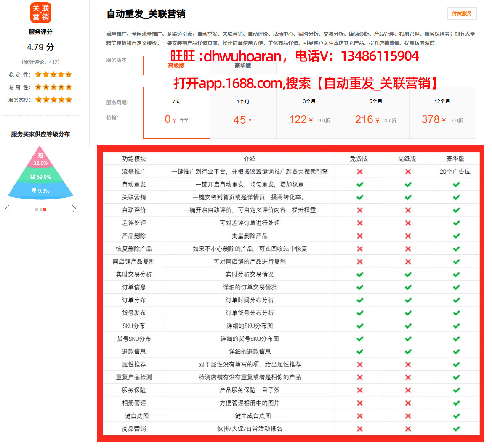Viewport: 492px width, 448px height.
Task: Click the 流量推广 row label
Action: (134, 172)
